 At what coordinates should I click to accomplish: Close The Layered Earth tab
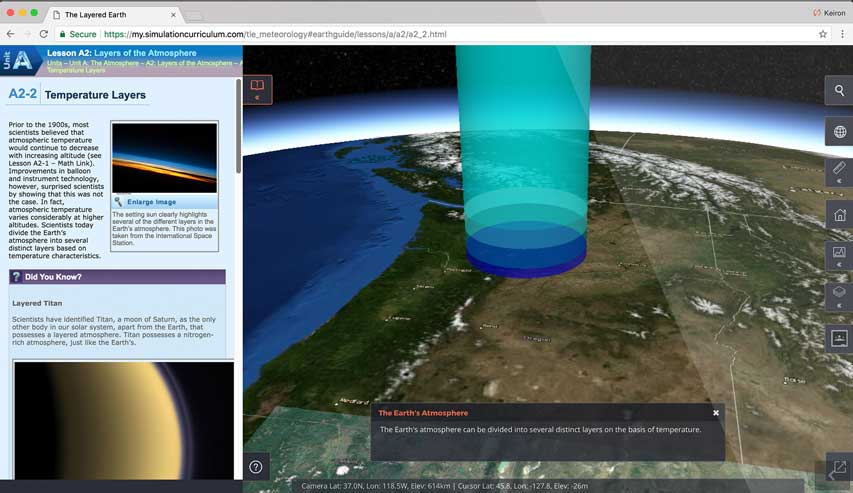[173, 15]
